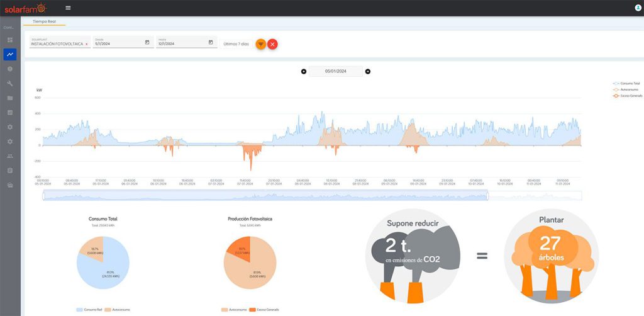
Task: Apply filters with the orange filter button
Action: [261, 44]
